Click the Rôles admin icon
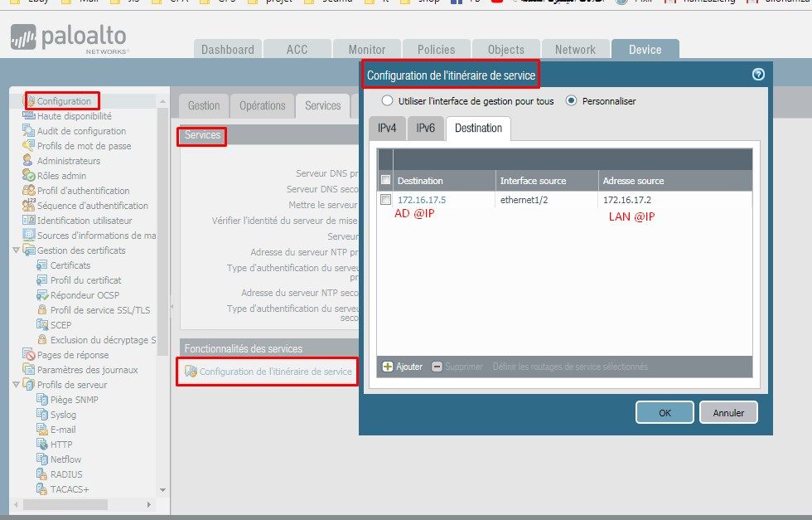Screen dimensions: 812x520 [x=29, y=175]
